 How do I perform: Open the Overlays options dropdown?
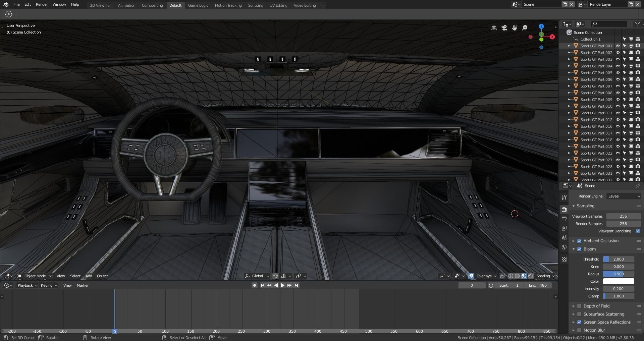(486, 276)
